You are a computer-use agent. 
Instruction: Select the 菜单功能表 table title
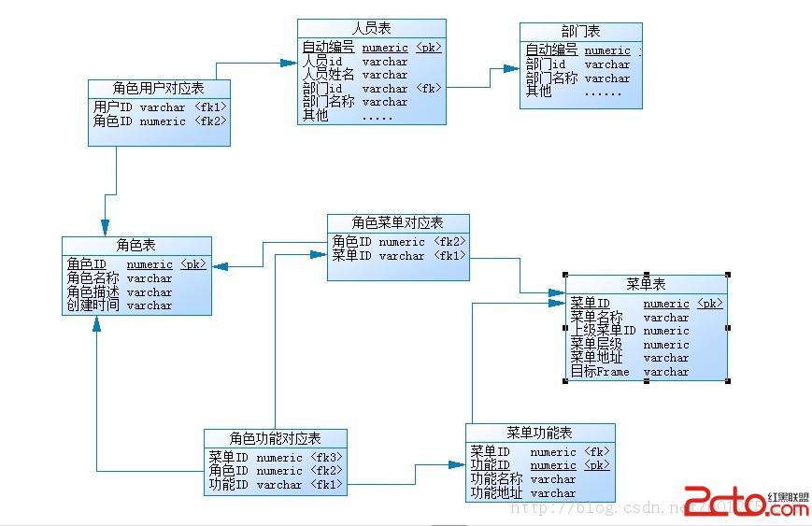(539, 433)
